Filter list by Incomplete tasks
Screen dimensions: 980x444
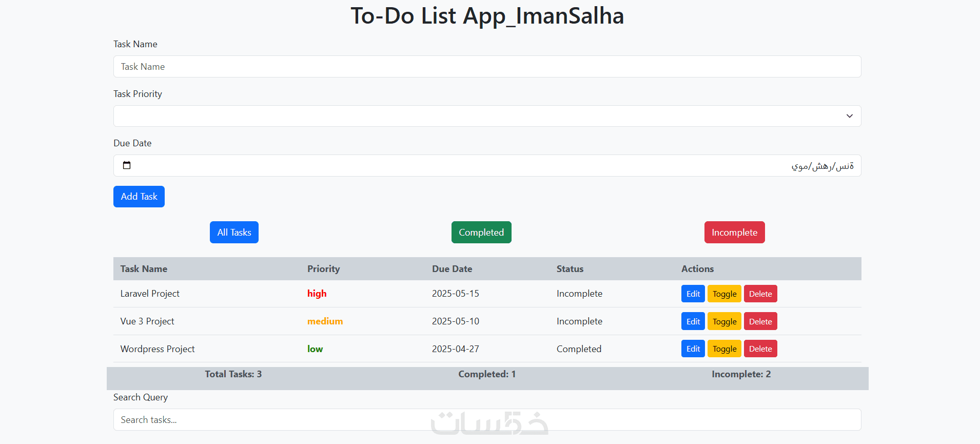click(734, 233)
